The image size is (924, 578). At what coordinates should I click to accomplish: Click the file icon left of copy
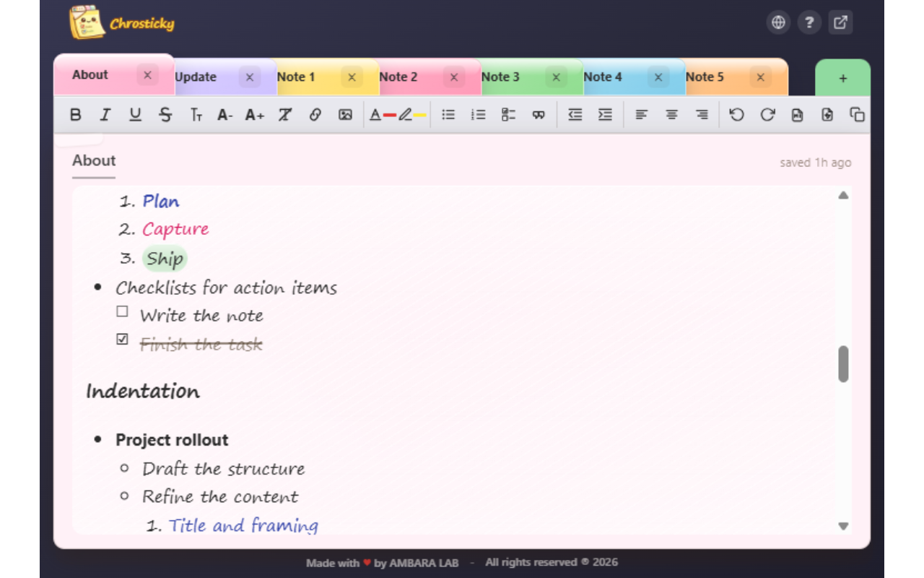[827, 115]
